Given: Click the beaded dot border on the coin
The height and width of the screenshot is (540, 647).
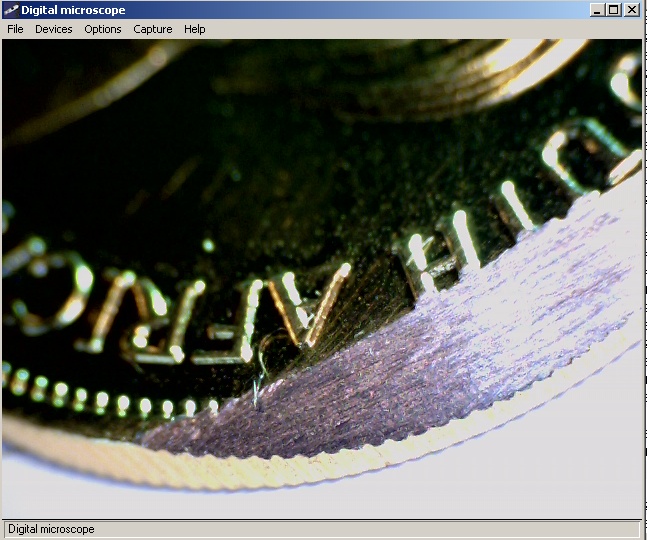Looking at the screenshot, I should (x=100, y=400).
